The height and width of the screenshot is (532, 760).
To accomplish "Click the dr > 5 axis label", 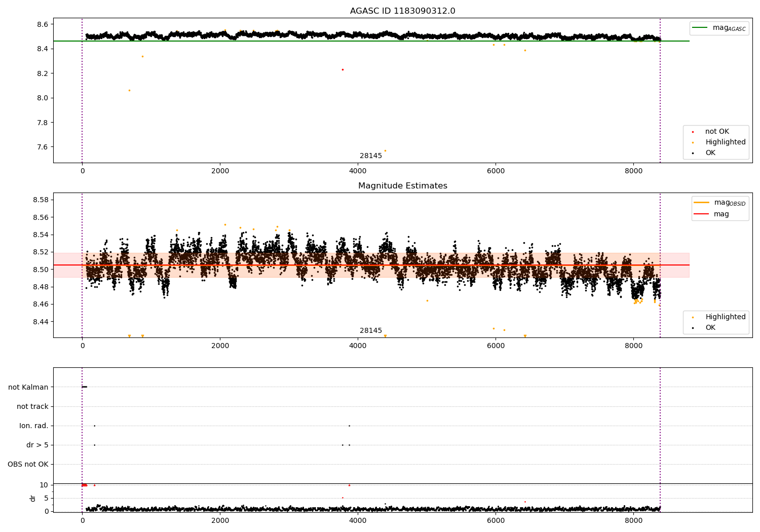I will 37,445.
